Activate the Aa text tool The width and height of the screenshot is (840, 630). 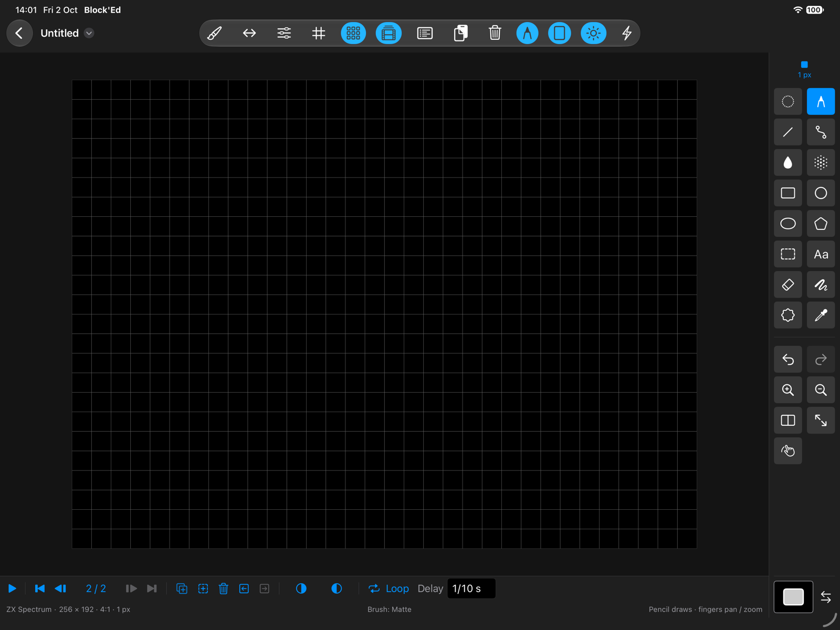pos(821,254)
